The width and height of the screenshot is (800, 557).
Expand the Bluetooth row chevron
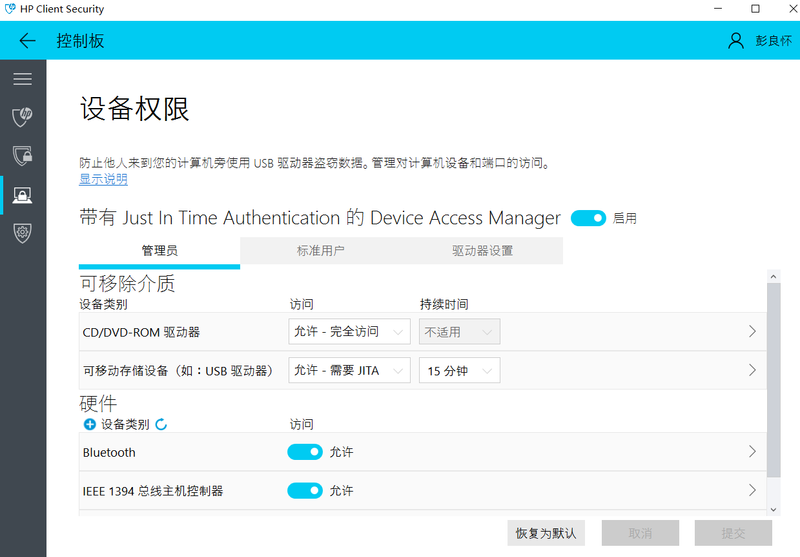pos(752,452)
